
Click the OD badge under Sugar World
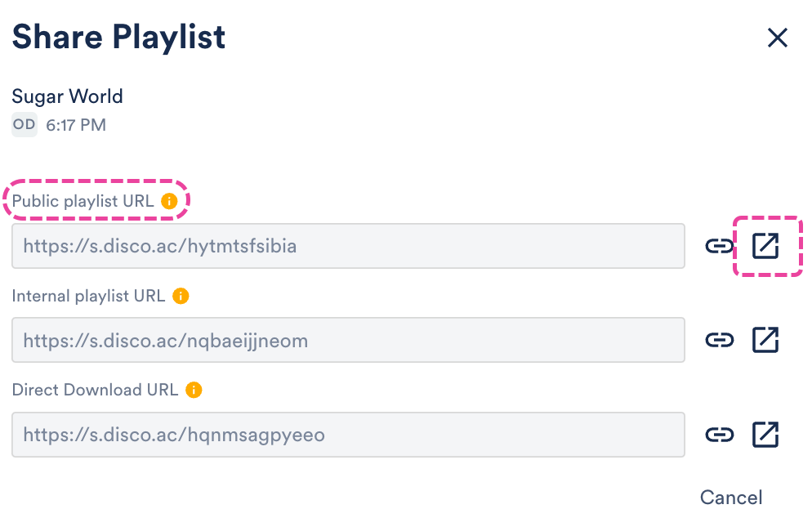pyautogui.click(x=24, y=125)
